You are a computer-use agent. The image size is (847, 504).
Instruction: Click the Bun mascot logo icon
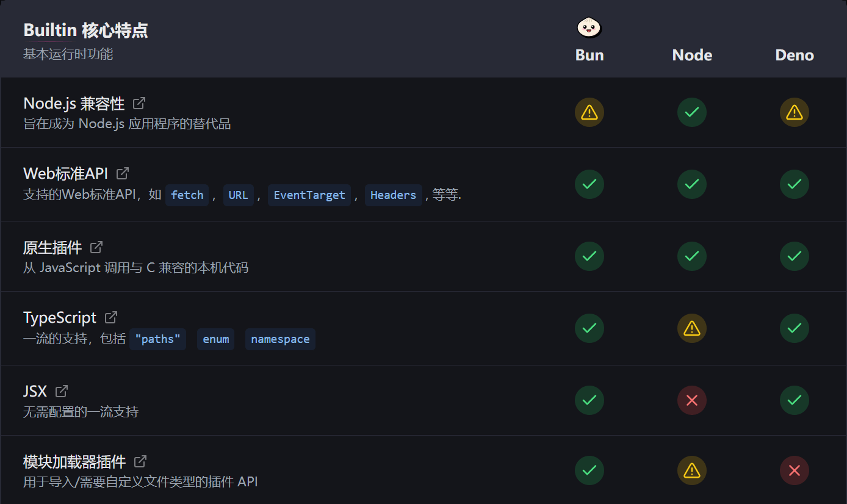(589, 27)
